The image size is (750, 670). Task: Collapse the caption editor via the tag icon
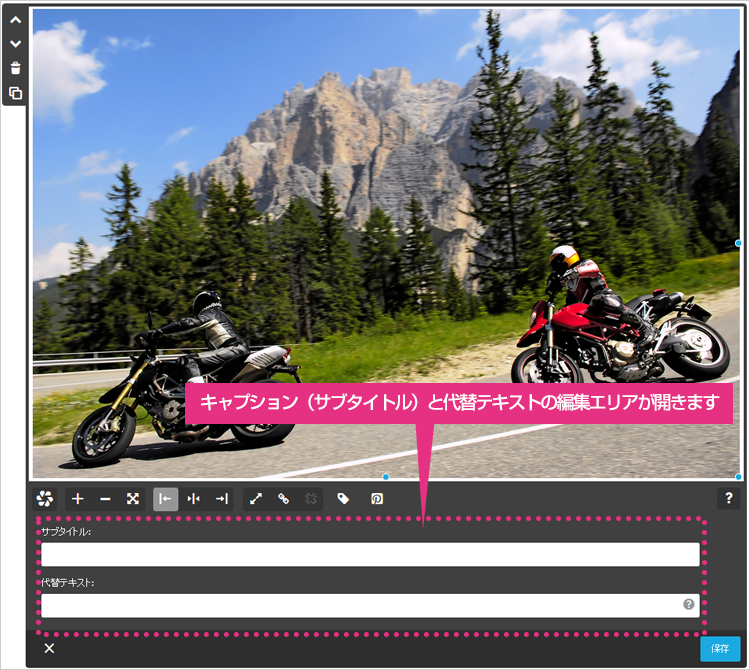click(343, 499)
